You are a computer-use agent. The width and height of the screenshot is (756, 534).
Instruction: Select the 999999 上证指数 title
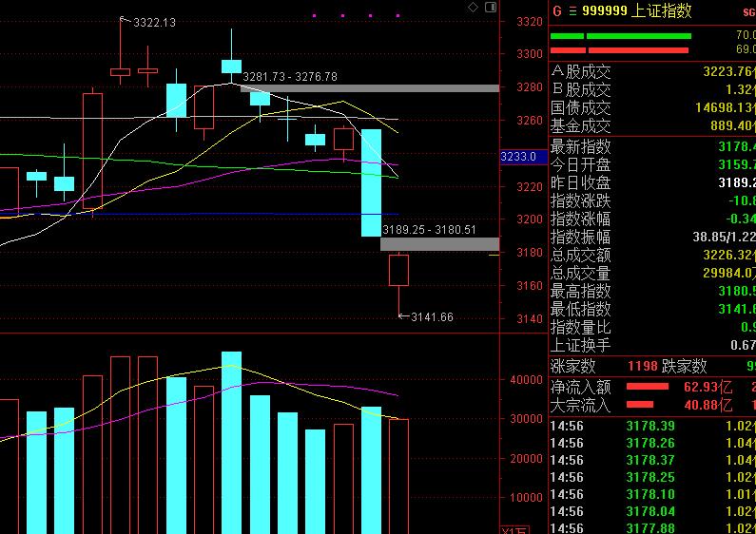click(x=636, y=10)
